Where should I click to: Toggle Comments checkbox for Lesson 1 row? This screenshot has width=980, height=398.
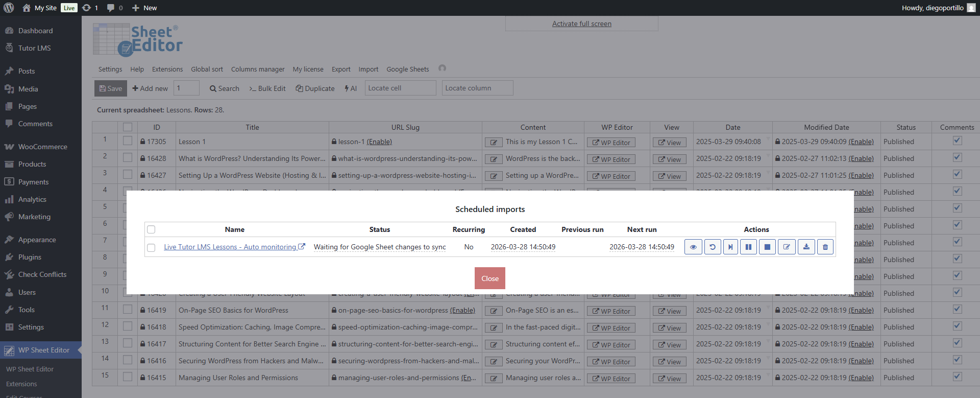click(957, 141)
